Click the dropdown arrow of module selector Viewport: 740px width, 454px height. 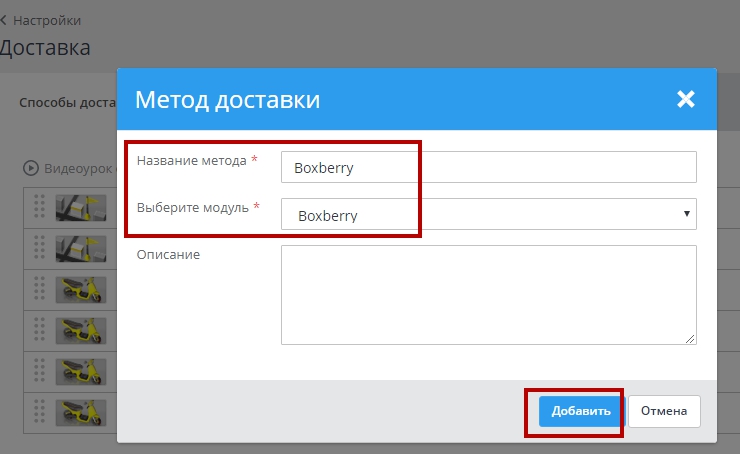686,214
